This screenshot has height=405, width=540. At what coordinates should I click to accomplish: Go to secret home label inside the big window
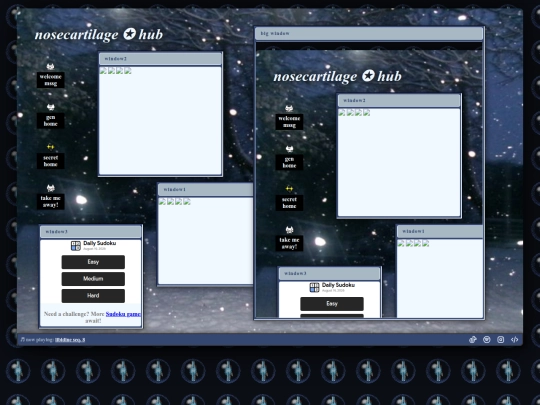click(289, 202)
